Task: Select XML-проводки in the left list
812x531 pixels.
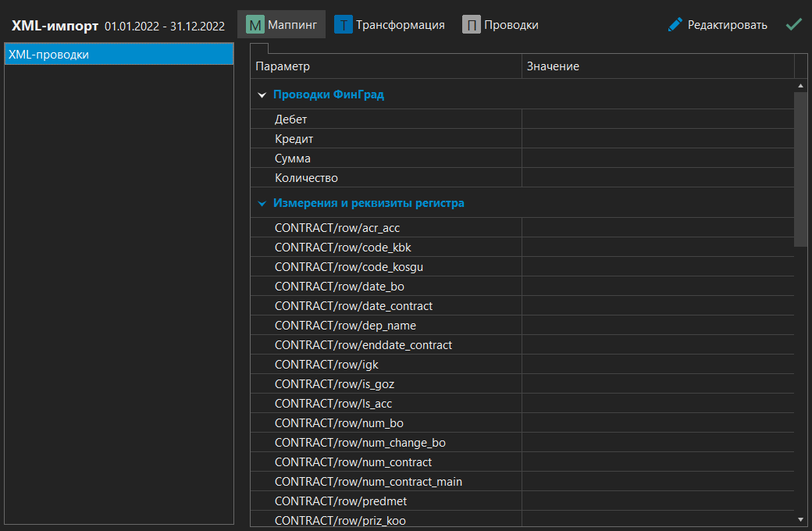Action: (119, 55)
